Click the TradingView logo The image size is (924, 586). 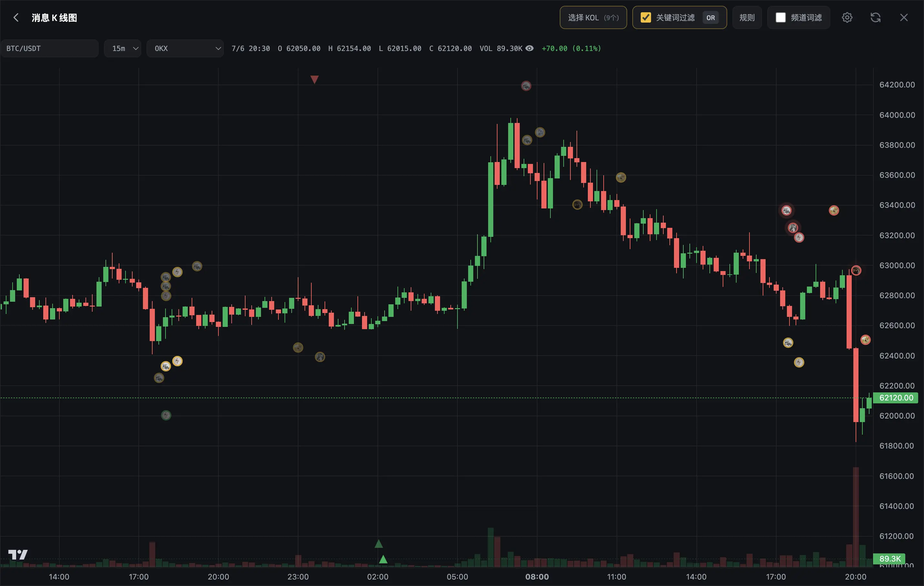pyautogui.click(x=18, y=554)
